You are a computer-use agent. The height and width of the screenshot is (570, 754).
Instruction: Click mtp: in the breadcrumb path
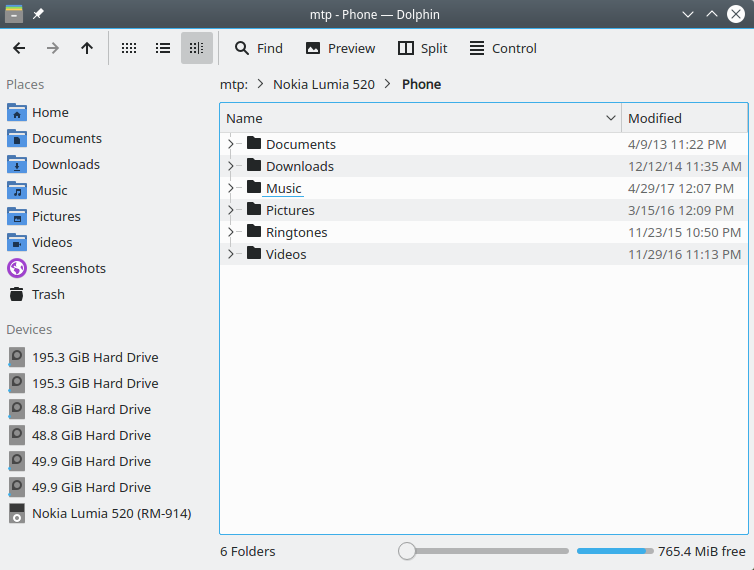(233, 84)
